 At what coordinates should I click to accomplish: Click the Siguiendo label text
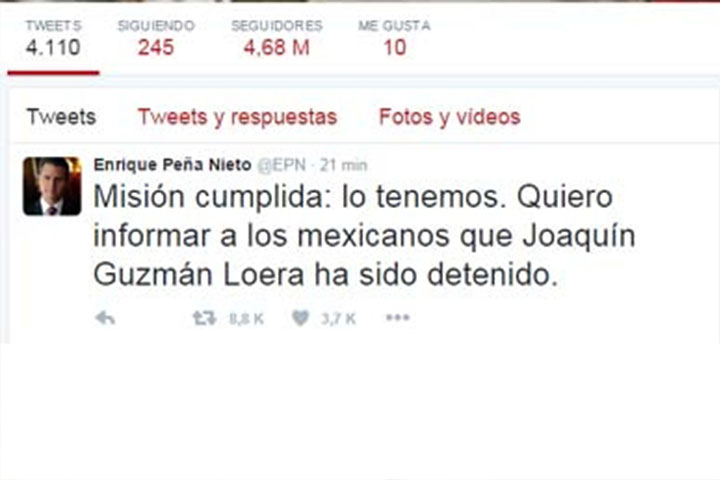156,26
